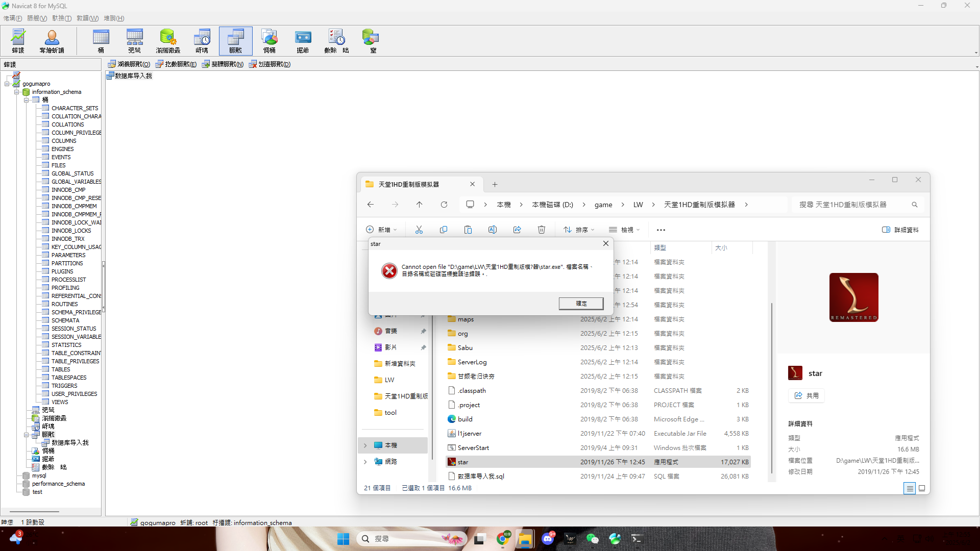Click the New Query (N) toolbar button

[223, 64]
